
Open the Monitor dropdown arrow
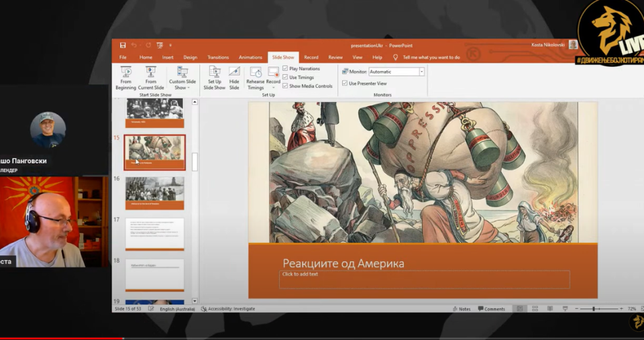(x=421, y=72)
